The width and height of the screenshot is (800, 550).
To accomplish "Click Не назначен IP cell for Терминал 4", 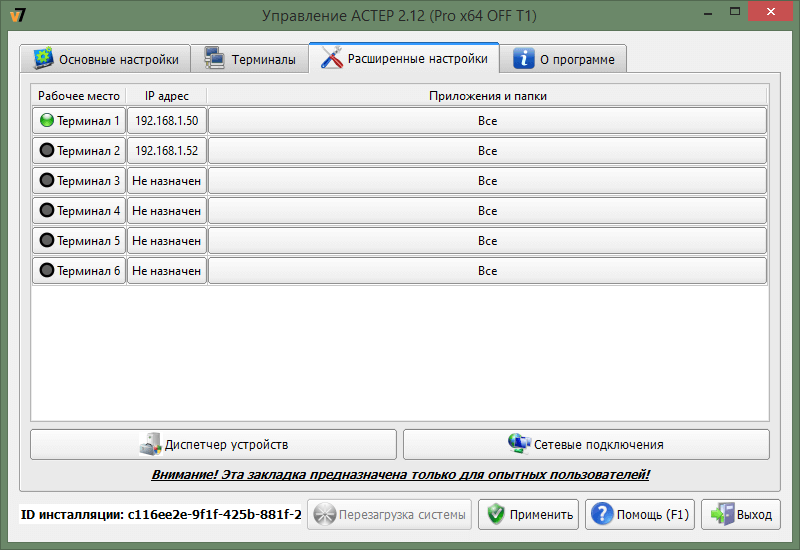I will [x=167, y=211].
